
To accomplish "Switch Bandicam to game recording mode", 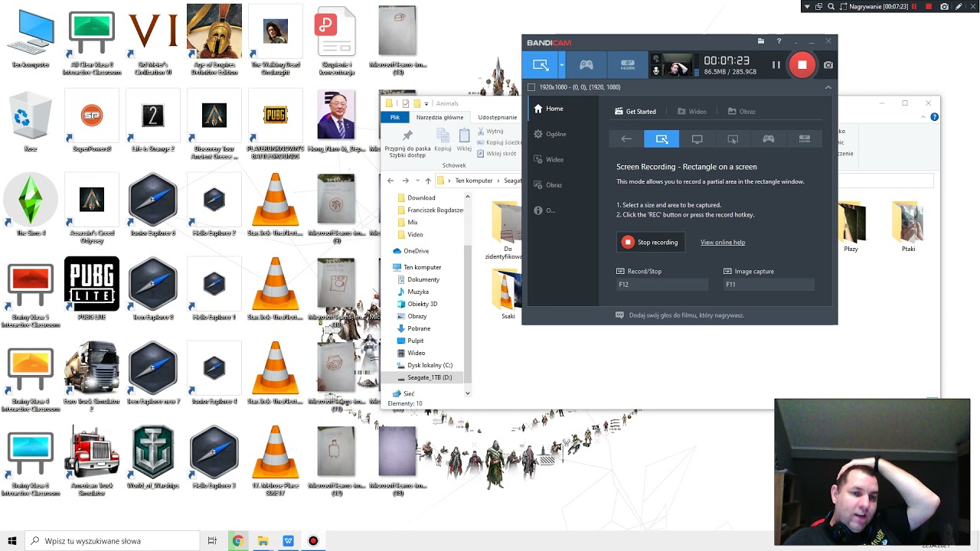I will (586, 65).
